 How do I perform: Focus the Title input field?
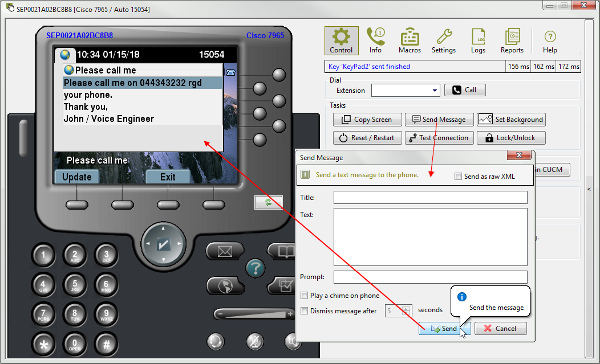431,198
